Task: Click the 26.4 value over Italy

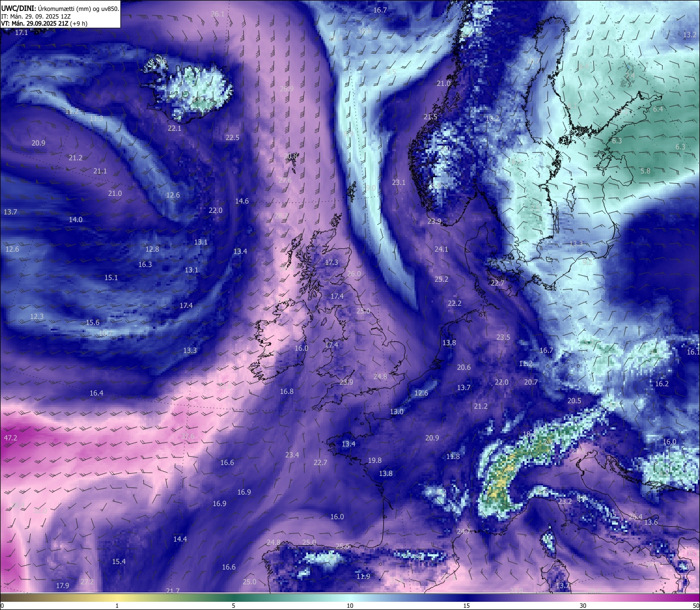Action: coord(635,516)
